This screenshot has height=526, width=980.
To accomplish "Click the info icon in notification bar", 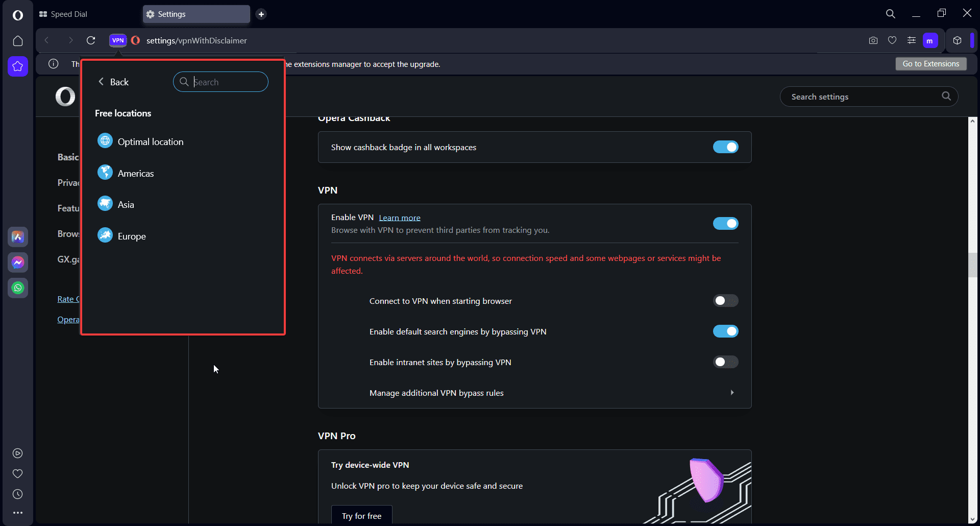I will coord(54,64).
